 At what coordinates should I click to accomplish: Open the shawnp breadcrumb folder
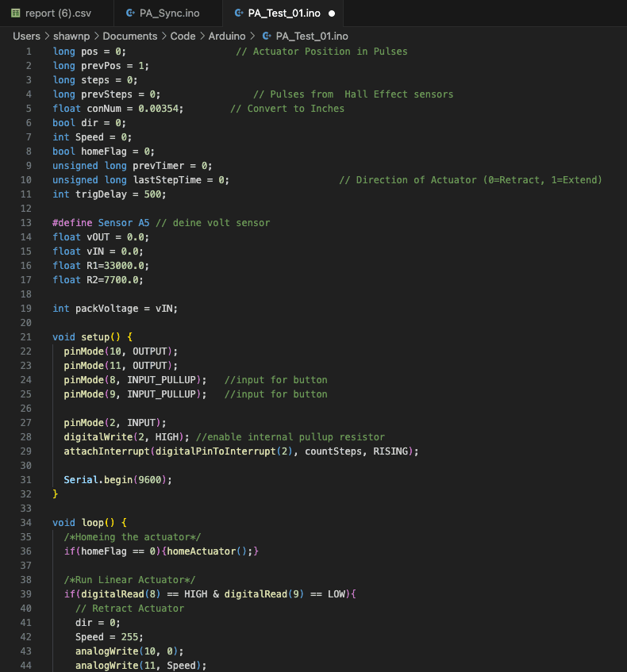[x=71, y=36]
